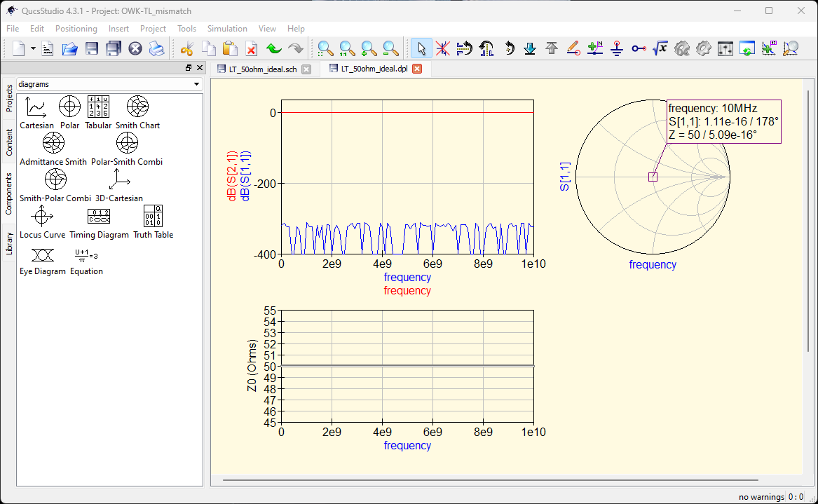This screenshot has height=504, width=818.
Task: Click the Insert Port icon
Action: point(639,48)
